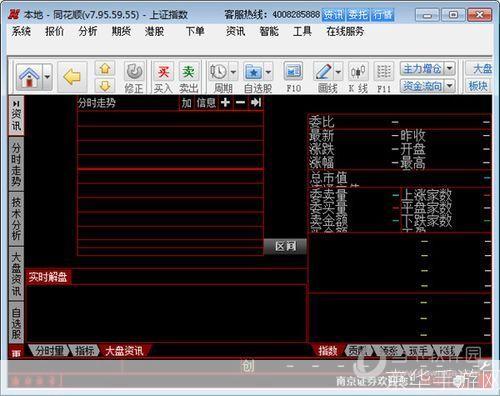This screenshot has width=500, height=396.
Task: Zoom out with minus icon on chart
Action: pos(240,102)
